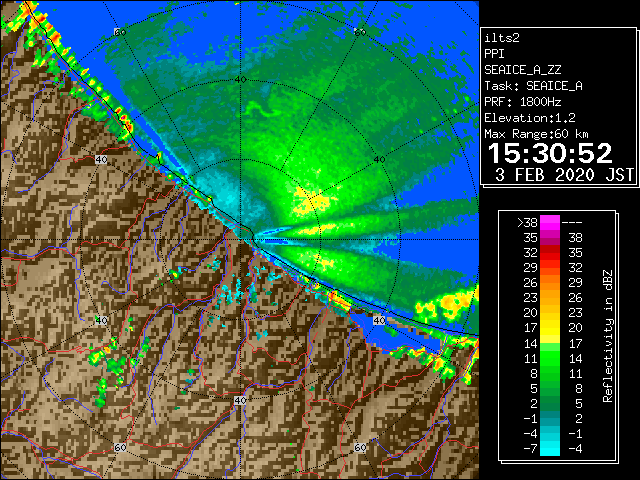This screenshot has height=480, width=640.
Task: Click the "SEAICE_A_ZZ" product name line
Action: pyautogui.click(x=522, y=70)
